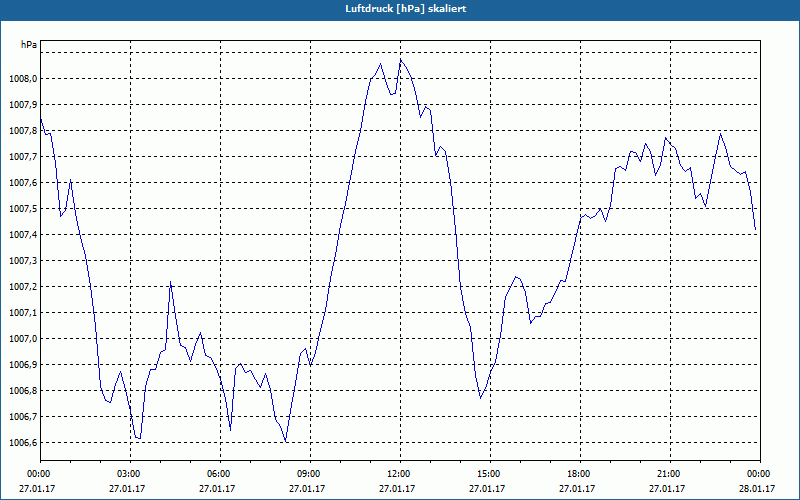
Task: Click the y-axis value "1007,3"
Action: 23,261
